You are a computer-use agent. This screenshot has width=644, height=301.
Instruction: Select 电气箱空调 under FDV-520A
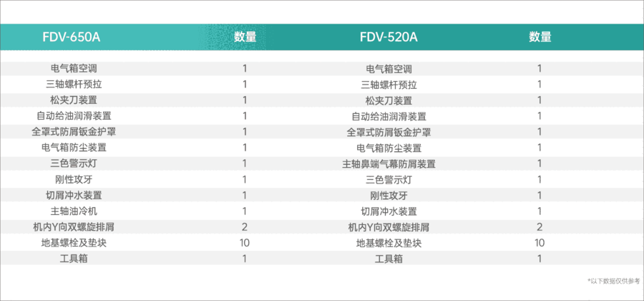[x=389, y=69]
